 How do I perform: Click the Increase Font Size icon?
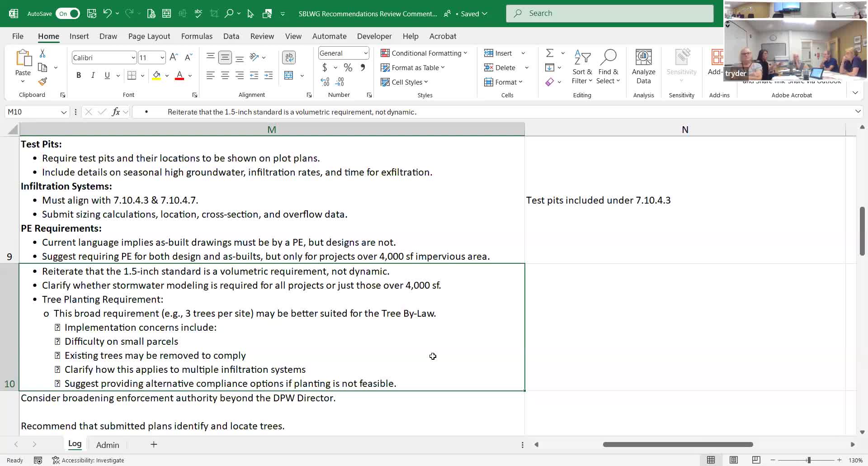pyautogui.click(x=174, y=57)
